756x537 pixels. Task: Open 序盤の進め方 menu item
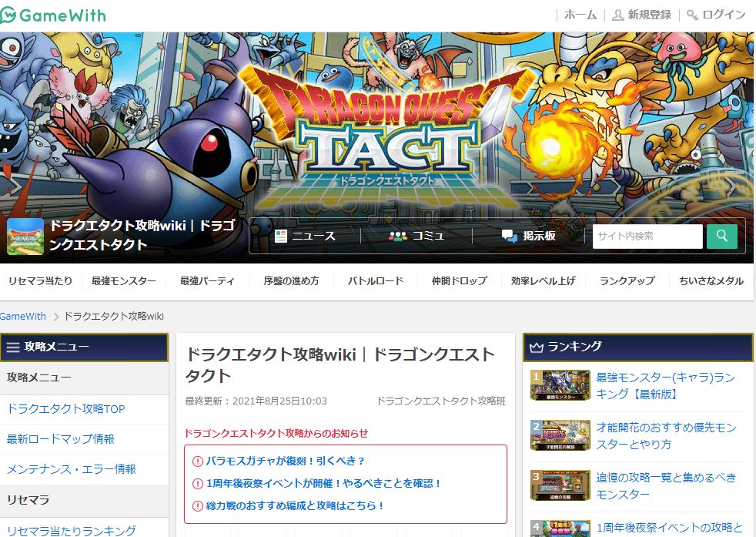point(291,280)
